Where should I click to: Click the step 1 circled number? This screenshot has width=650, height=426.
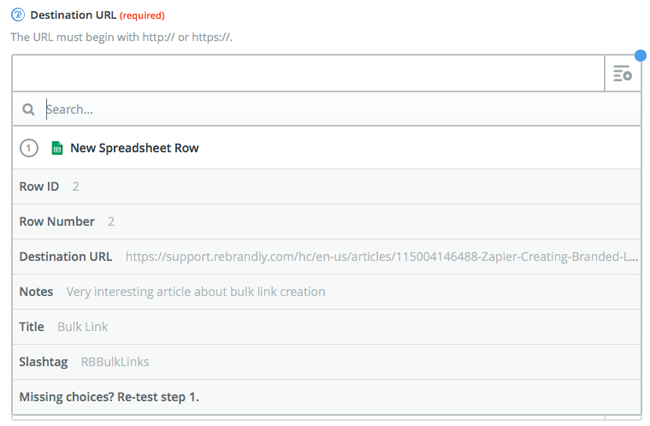click(x=29, y=148)
